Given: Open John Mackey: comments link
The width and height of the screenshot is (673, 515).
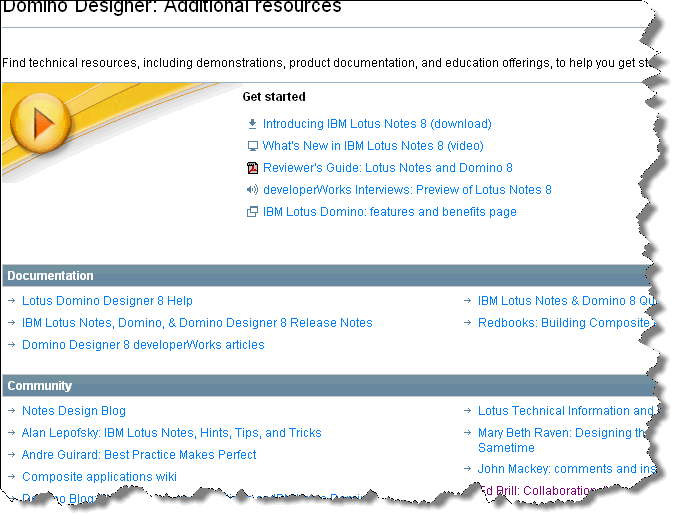Looking at the screenshot, I should coord(567,469).
